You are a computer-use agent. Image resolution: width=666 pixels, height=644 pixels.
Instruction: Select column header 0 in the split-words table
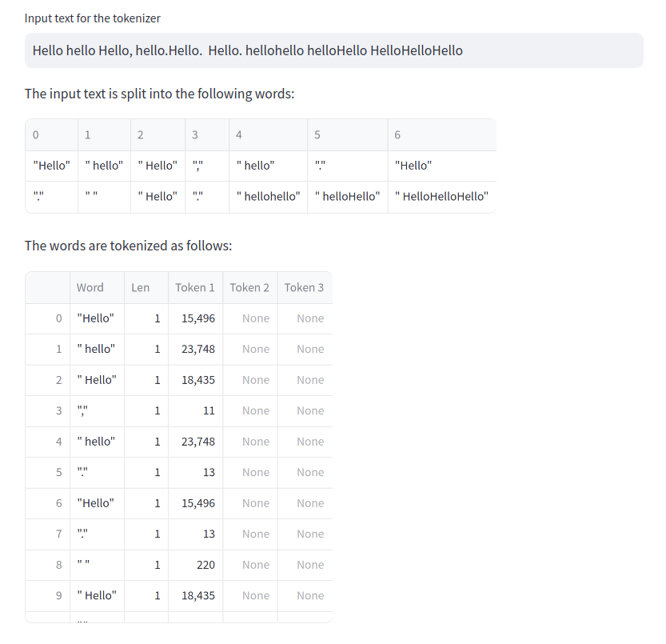(51, 134)
